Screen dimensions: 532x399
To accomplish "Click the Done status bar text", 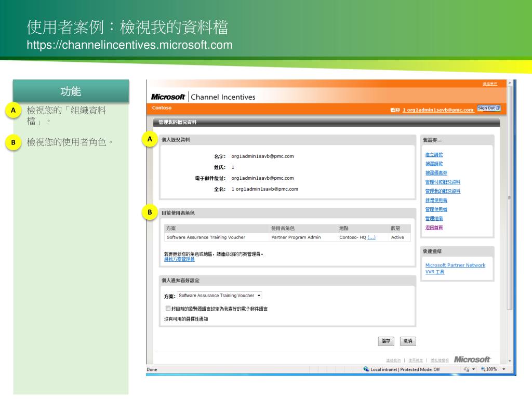I will pyautogui.click(x=152, y=370).
